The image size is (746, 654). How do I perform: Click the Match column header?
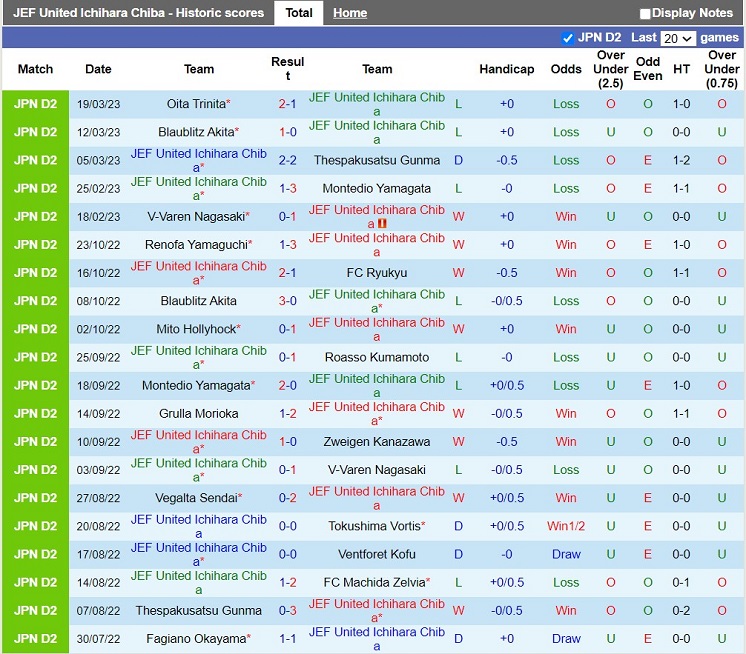(x=35, y=69)
